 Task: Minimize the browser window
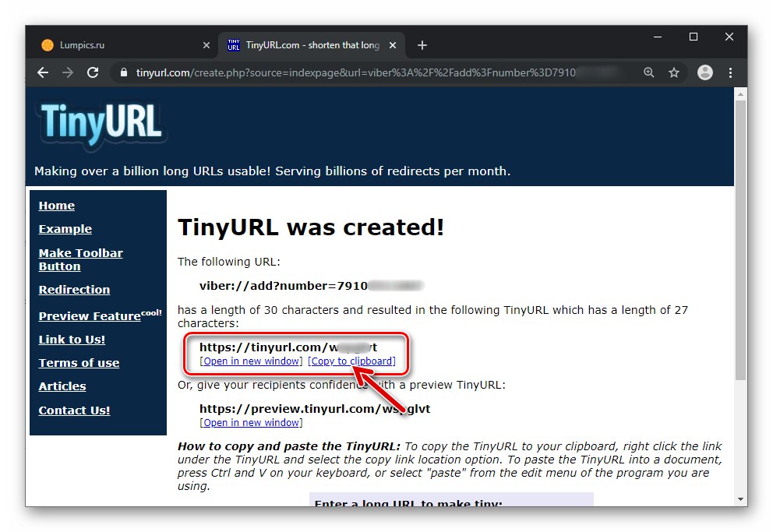point(658,37)
